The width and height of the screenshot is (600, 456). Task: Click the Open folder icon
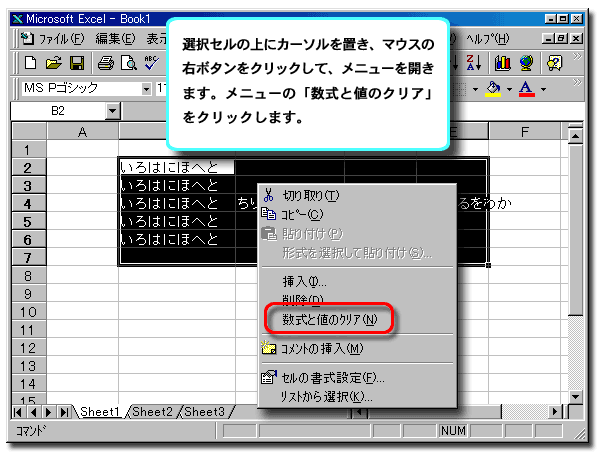point(54,63)
